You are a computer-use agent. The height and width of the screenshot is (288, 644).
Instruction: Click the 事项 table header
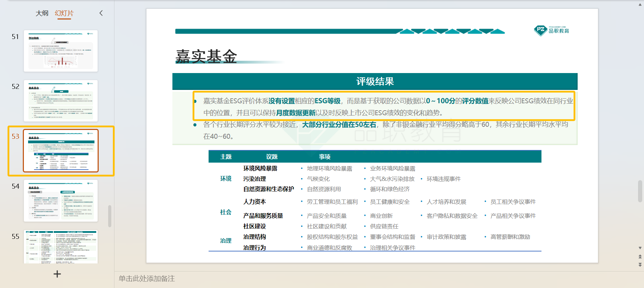(x=325, y=157)
